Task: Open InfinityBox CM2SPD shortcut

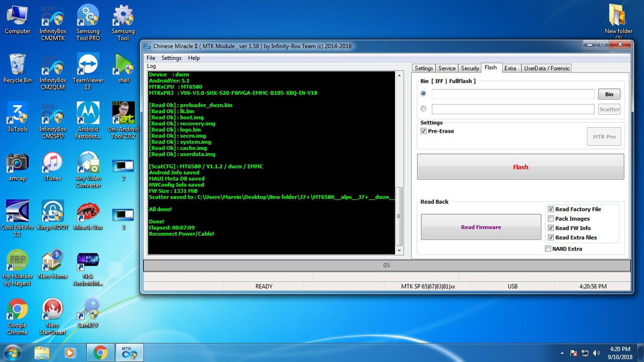Action: [53, 121]
